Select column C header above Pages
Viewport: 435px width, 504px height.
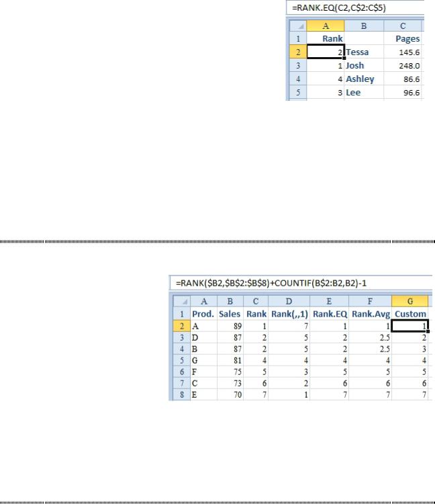(403, 26)
